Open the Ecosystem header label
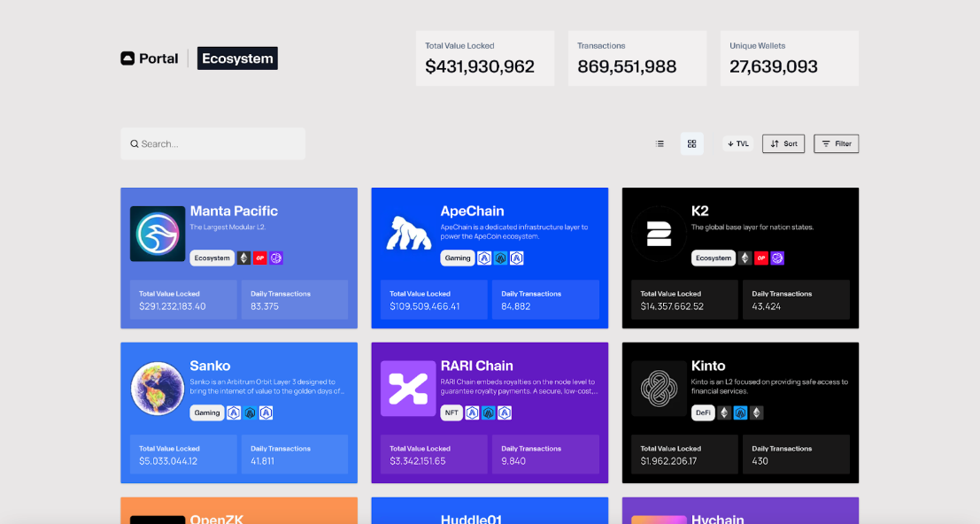This screenshot has height=524, width=980. point(237,58)
